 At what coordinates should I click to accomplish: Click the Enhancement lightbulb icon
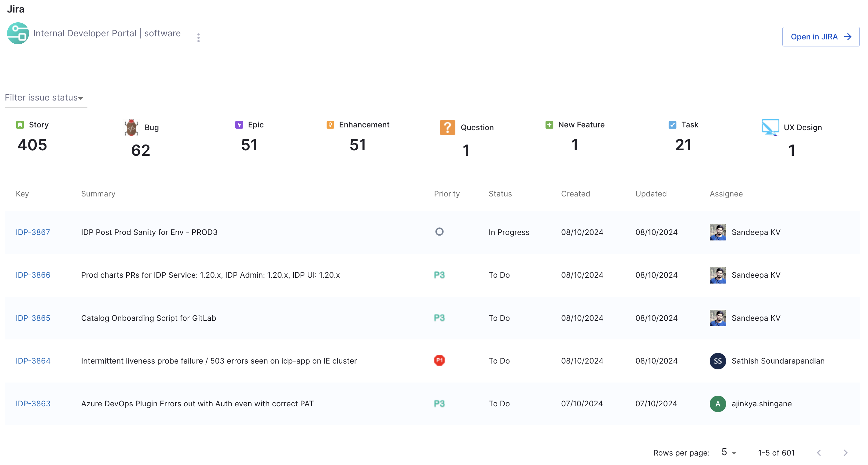tap(330, 125)
